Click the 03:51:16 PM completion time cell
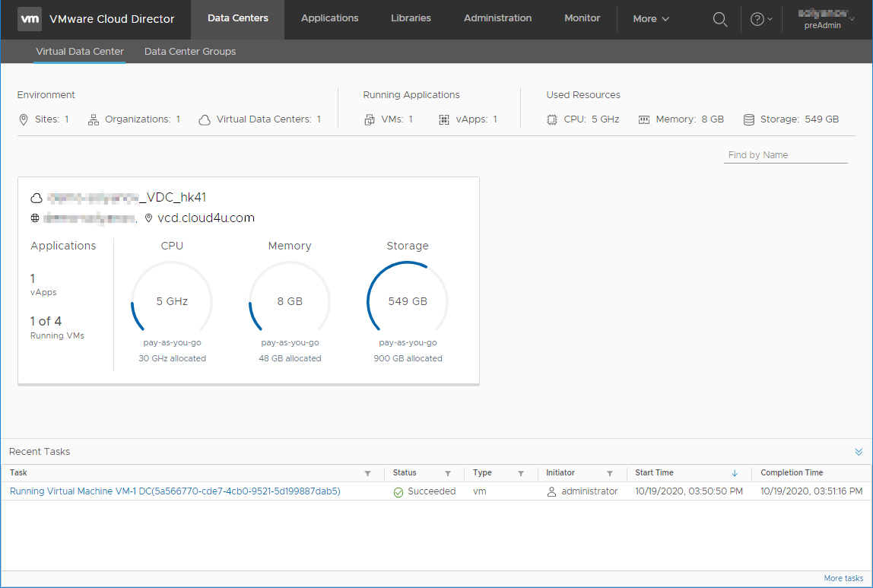 (811, 491)
